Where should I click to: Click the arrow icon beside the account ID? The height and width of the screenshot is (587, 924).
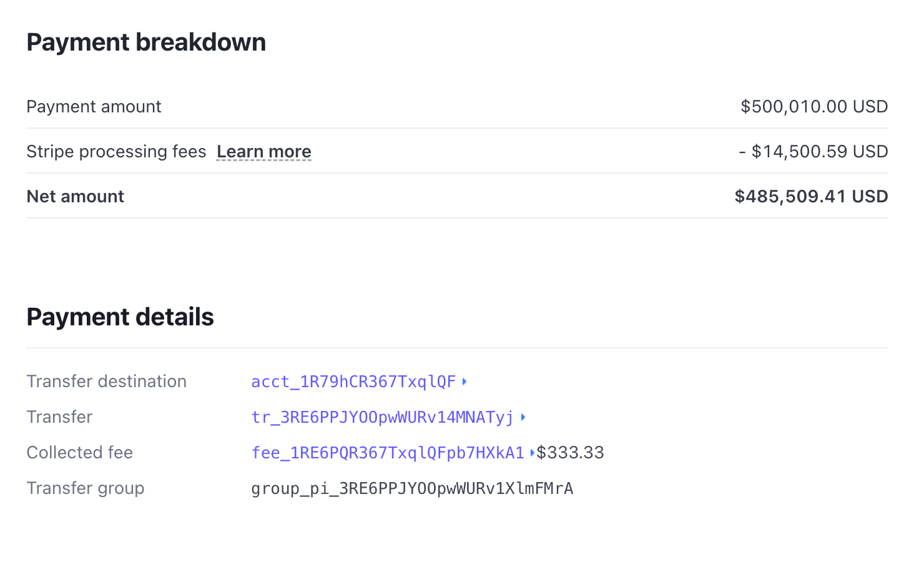[x=464, y=382]
